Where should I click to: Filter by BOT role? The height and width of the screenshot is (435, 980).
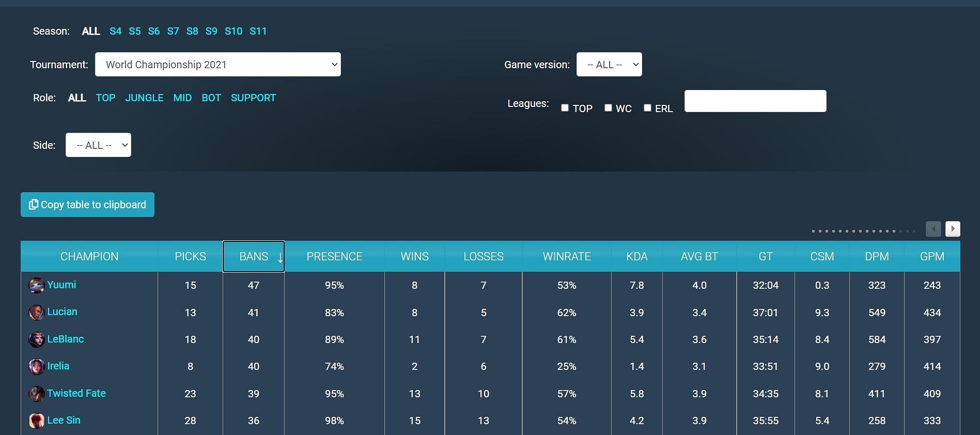(211, 98)
